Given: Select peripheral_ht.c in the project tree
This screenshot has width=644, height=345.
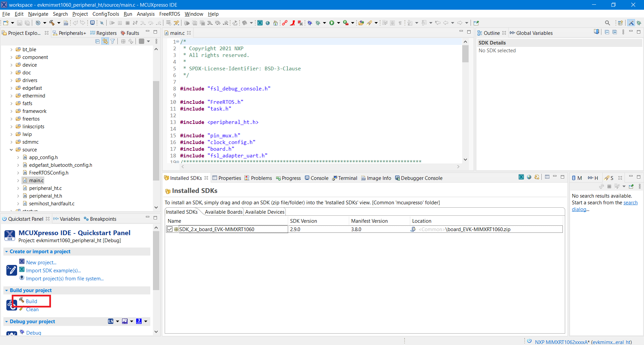Looking at the screenshot, I should [45, 188].
